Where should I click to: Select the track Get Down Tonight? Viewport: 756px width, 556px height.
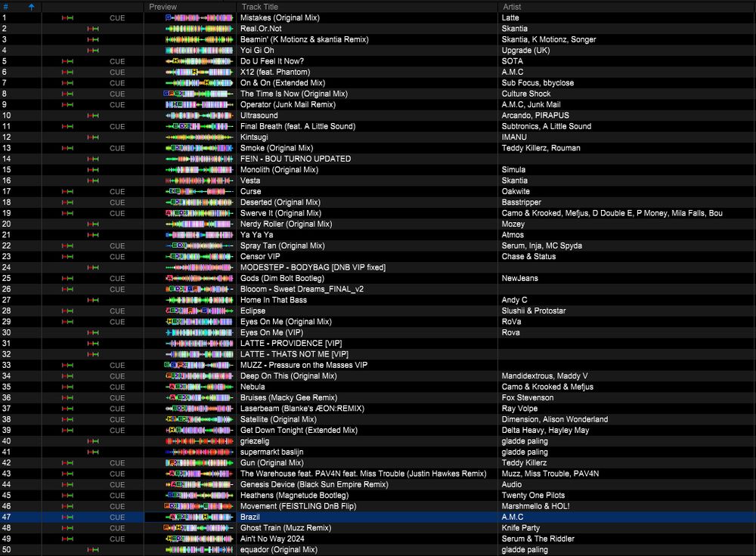299,431
